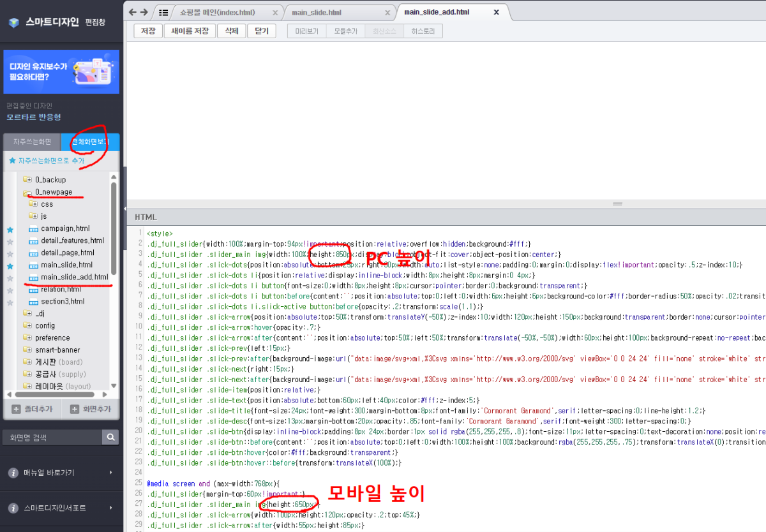
Task: Click the 화면명 검색 search field
Action: coord(52,437)
